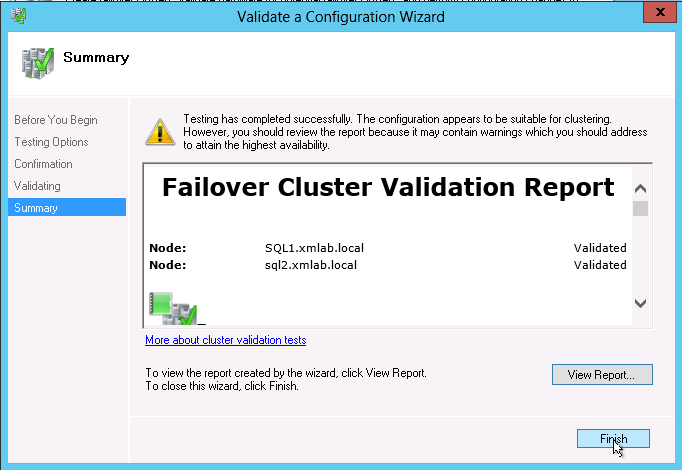Click the Validated status beside SQL1

[x=600, y=248]
